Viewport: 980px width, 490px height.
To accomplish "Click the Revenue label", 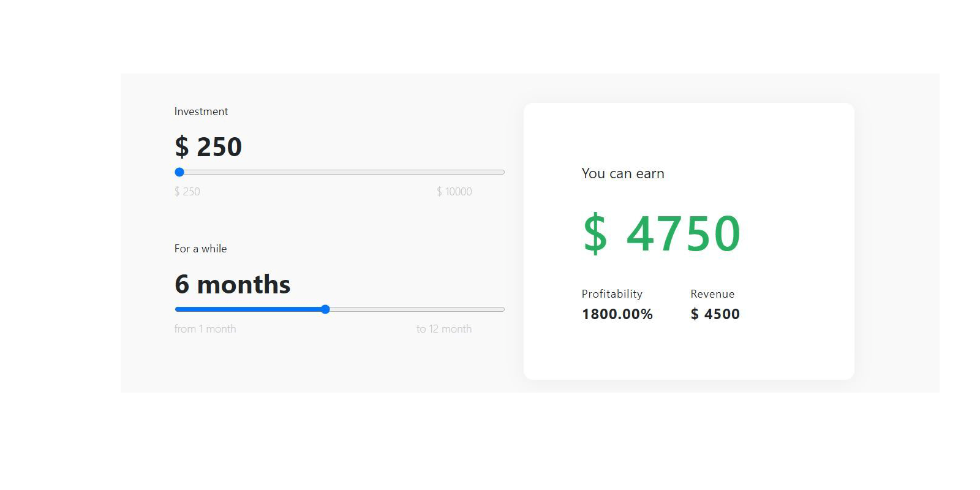I will click(712, 294).
